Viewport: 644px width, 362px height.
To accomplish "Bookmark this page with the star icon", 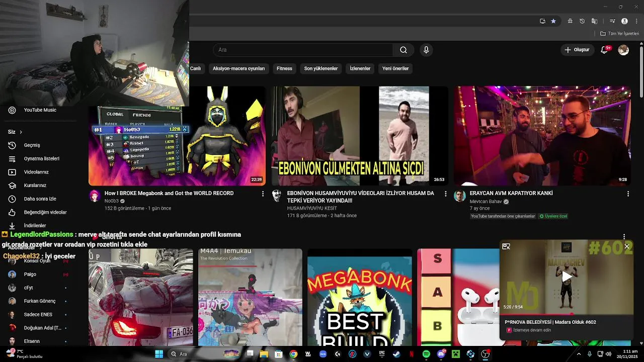I will pos(553,21).
